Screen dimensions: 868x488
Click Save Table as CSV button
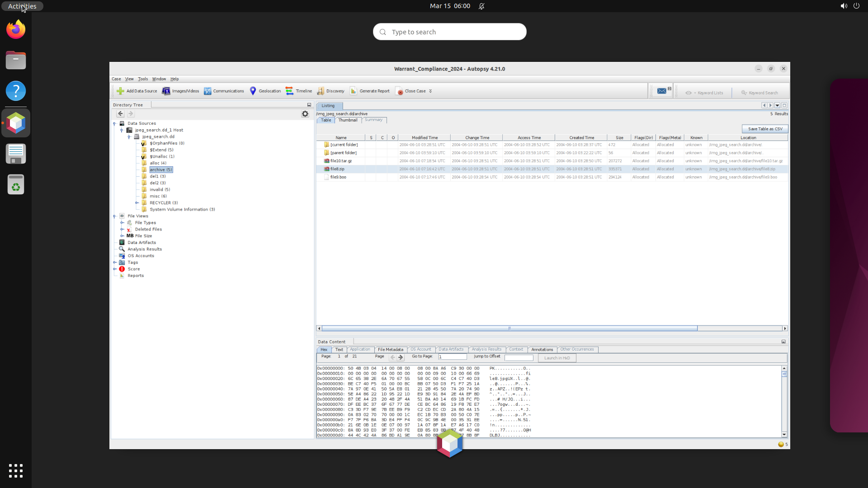point(764,129)
